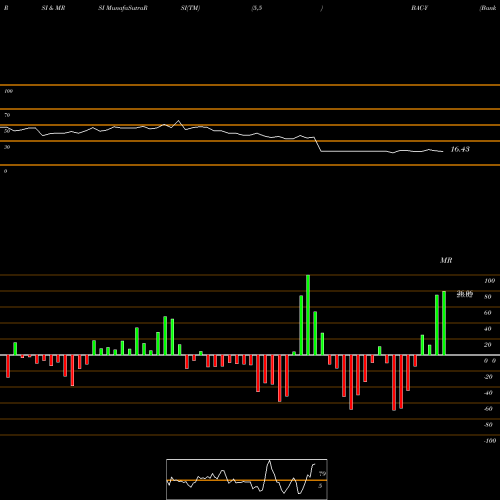
Task: Click the MR axis '60' scale label
Action: tap(488, 313)
